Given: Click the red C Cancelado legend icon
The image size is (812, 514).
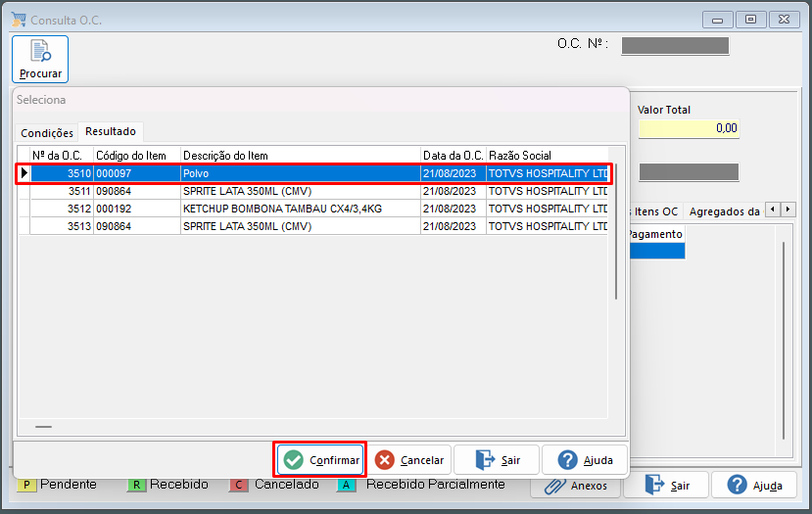Looking at the screenshot, I should (x=239, y=485).
